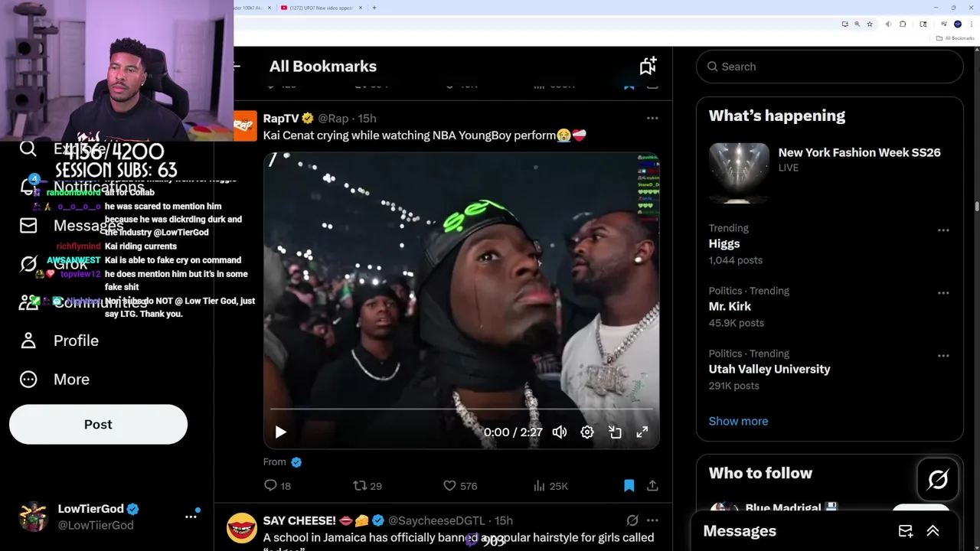The width and height of the screenshot is (980, 551).
Task: Close the UFO YouTube browser tab
Action: [359, 8]
